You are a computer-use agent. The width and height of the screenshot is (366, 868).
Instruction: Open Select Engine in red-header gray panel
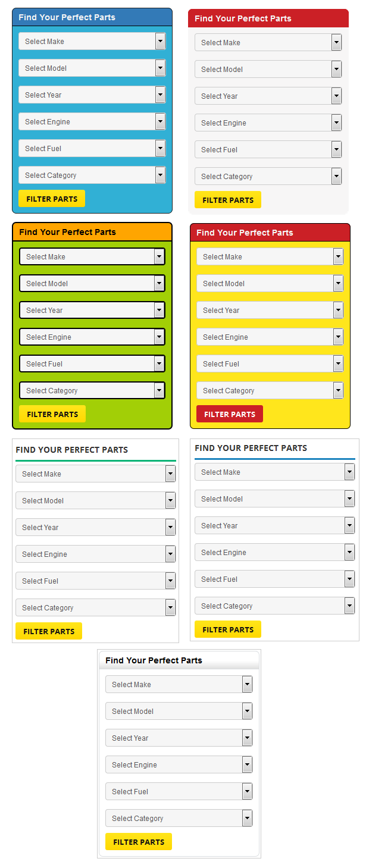pyautogui.click(x=268, y=123)
